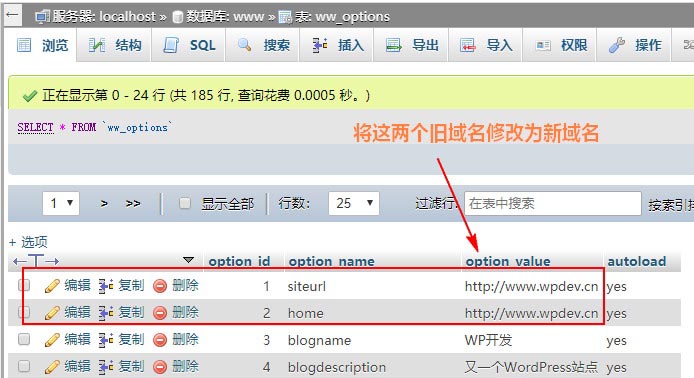Click copy icon in blogdescription row
This screenshot has width=694, height=378.
pos(106,367)
